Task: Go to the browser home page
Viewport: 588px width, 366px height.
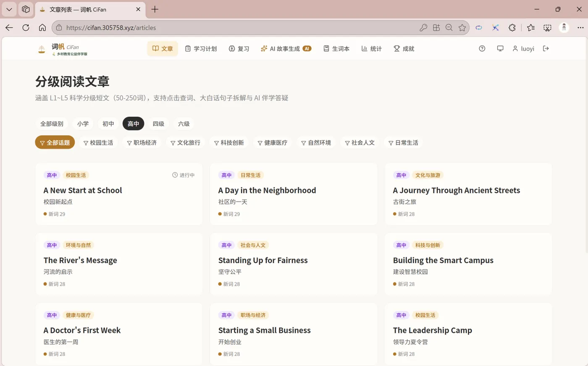Action: point(42,28)
